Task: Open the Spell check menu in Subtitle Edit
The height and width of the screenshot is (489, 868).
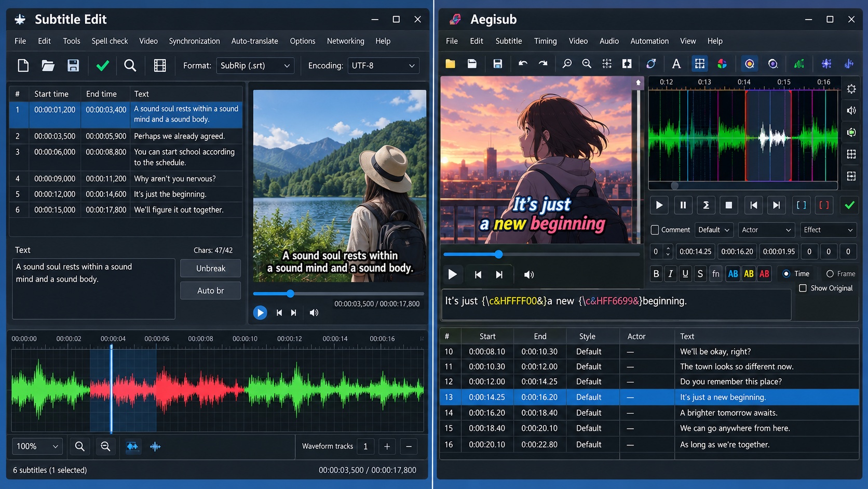Action: (x=110, y=41)
